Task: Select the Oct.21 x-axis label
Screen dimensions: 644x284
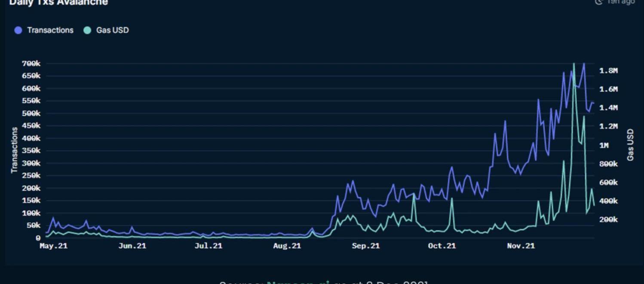Action: coord(442,246)
